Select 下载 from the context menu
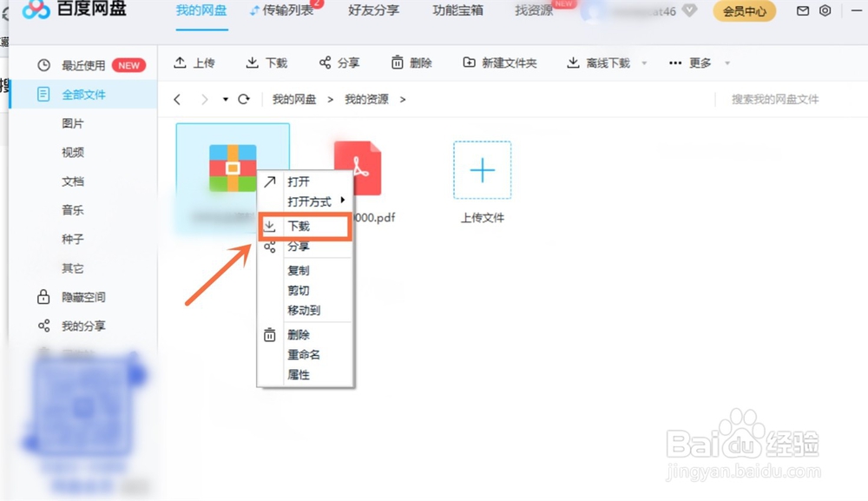Viewport: 868px width, 501px height. coord(299,226)
